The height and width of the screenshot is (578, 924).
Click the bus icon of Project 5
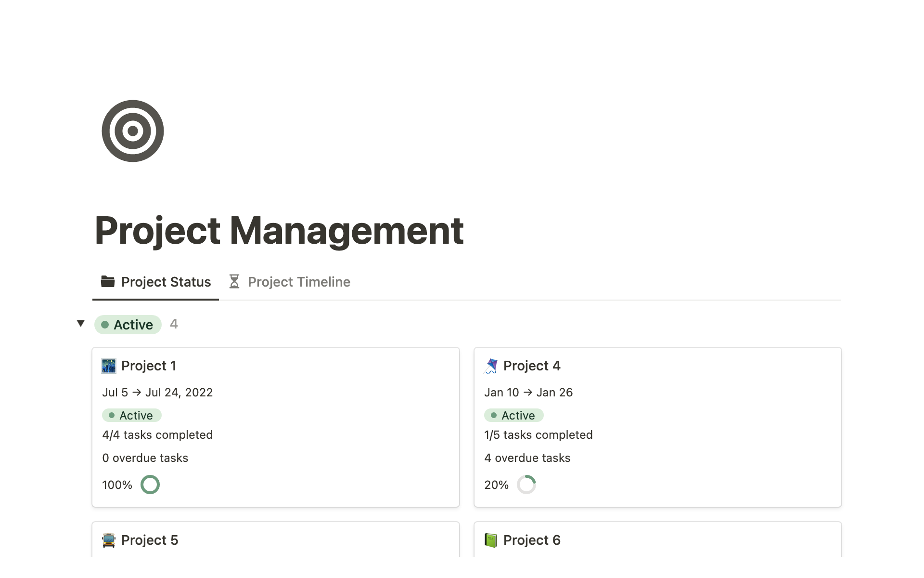pos(109,540)
